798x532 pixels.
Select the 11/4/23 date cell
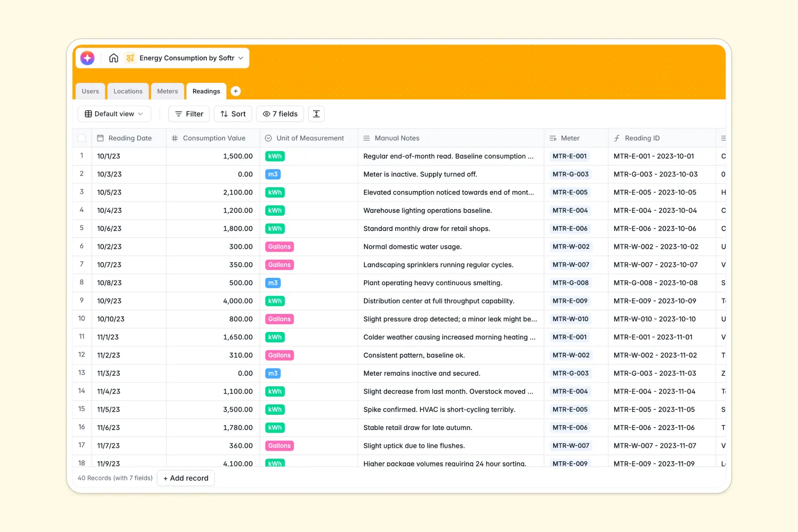[x=129, y=392]
